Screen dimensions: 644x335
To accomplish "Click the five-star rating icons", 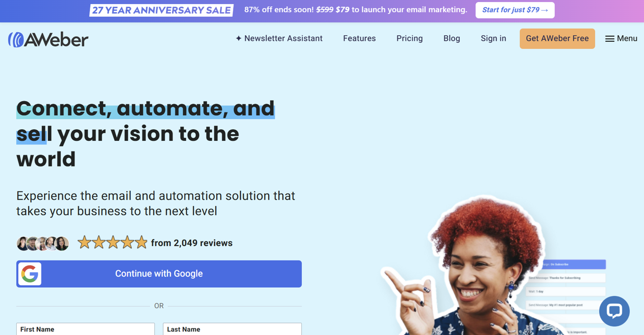I will tap(113, 243).
